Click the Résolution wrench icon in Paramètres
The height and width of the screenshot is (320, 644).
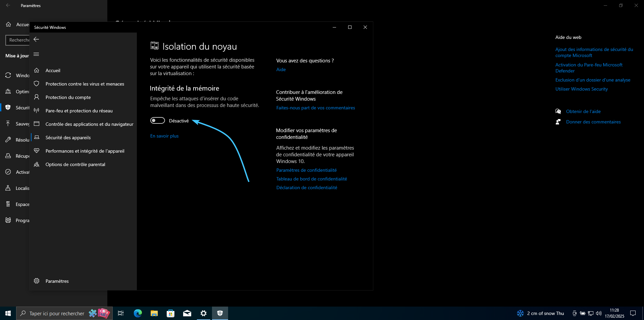click(8, 140)
